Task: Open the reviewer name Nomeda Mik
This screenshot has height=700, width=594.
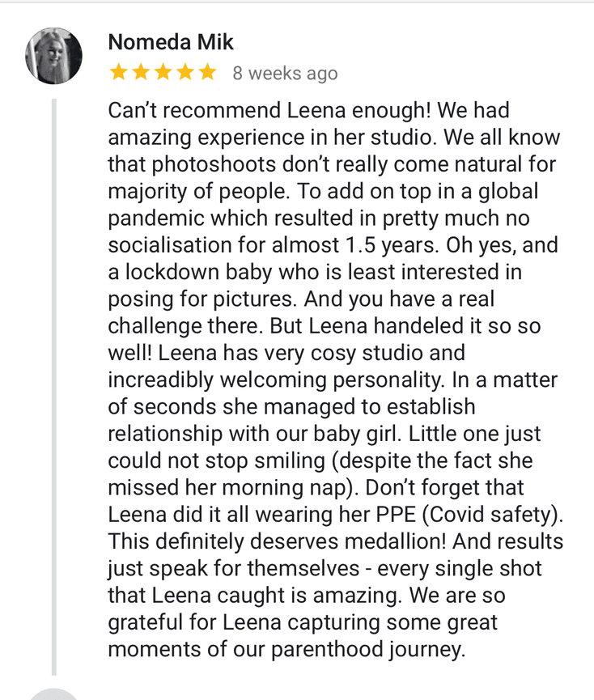Action: 171,42
